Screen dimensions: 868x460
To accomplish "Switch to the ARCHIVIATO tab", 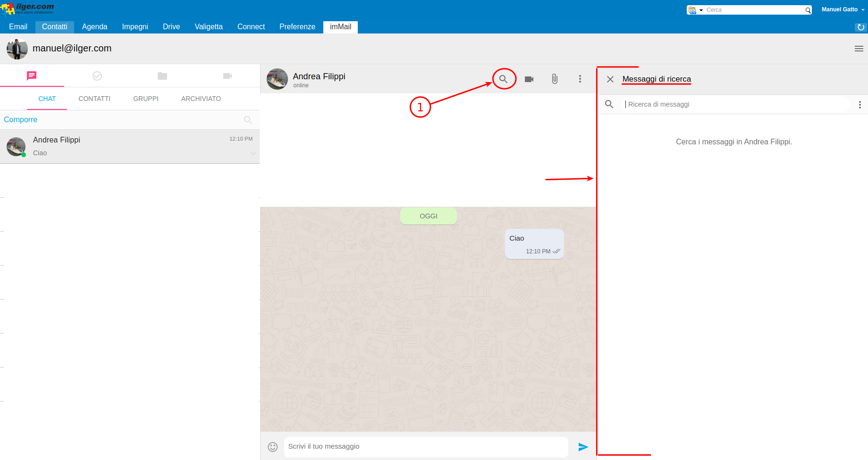I will coord(201,99).
